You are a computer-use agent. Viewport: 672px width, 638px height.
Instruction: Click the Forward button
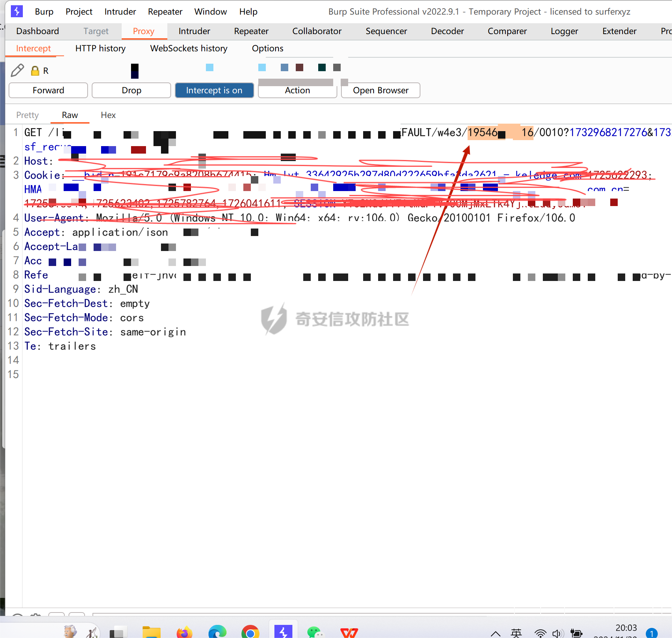[48, 90]
